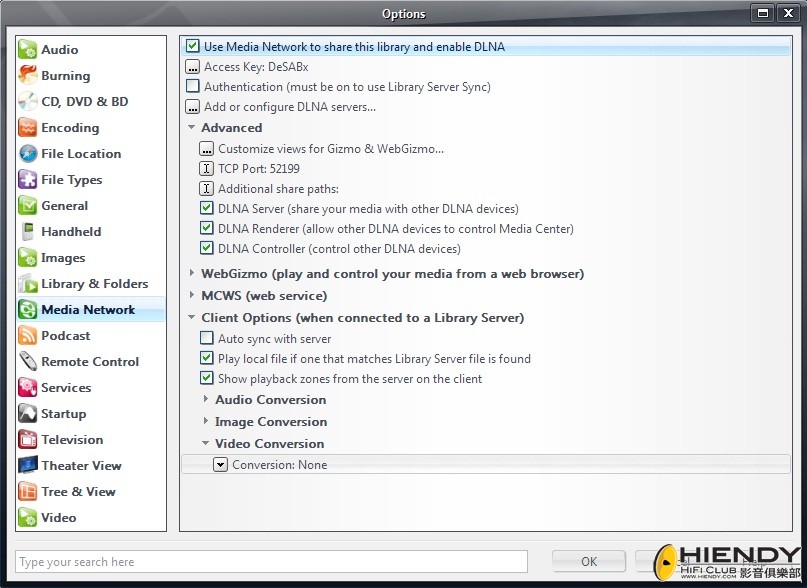Click the File Location compass icon

(28, 153)
